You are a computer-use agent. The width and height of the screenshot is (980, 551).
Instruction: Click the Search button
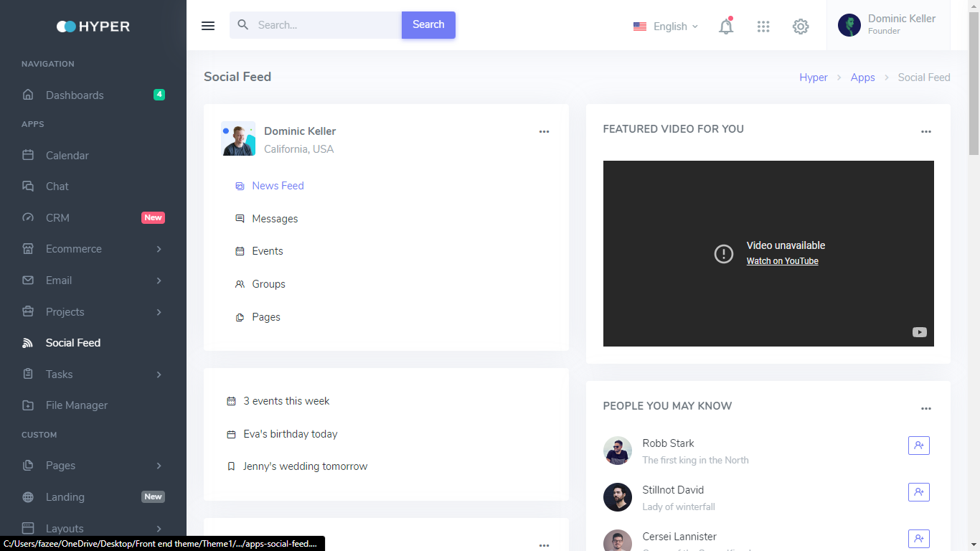click(428, 25)
